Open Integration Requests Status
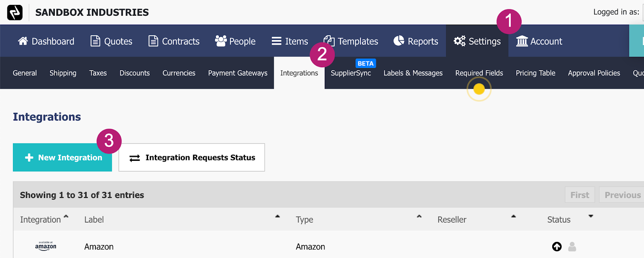Screen dimensions: 644x258 pos(192,158)
